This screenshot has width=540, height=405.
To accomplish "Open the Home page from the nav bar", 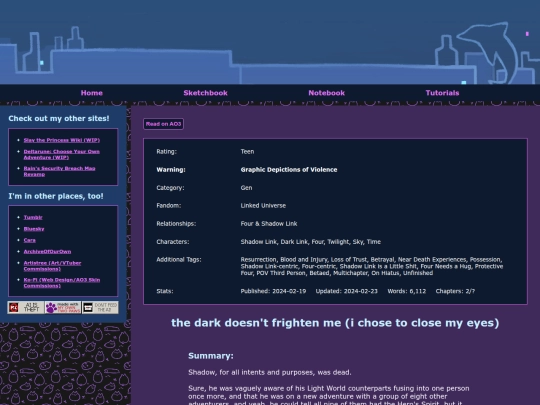I will pos(92,93).
